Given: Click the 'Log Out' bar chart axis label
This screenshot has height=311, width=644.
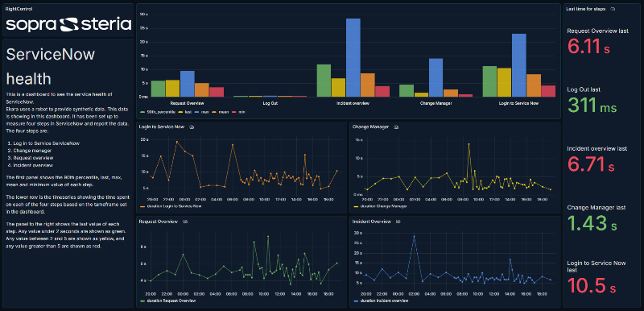Looking at the screenshot, I should pos(270,103).
